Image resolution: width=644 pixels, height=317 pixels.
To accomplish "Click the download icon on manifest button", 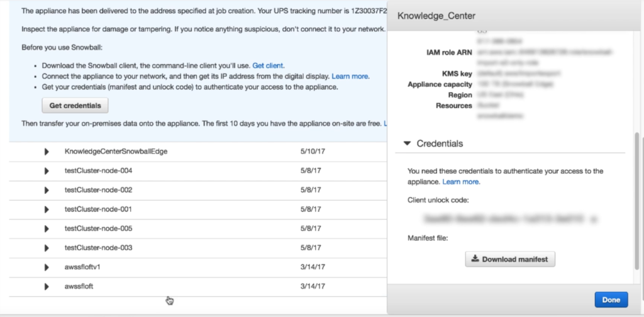I will tap(475, 259).
